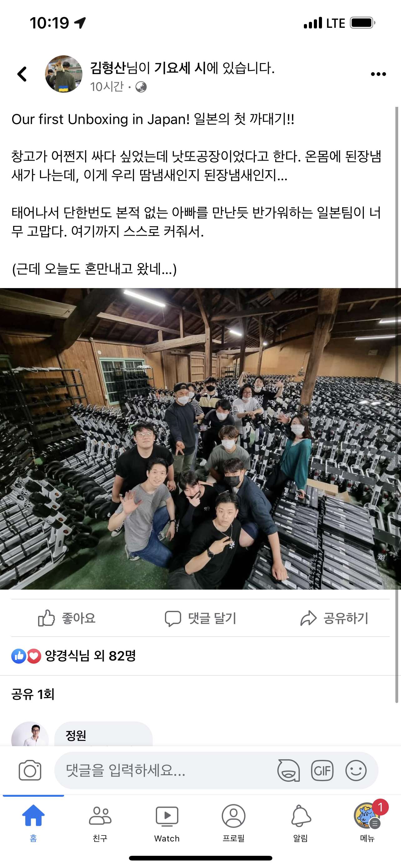Tap the 기요세 시 location link

click(180, 68)
